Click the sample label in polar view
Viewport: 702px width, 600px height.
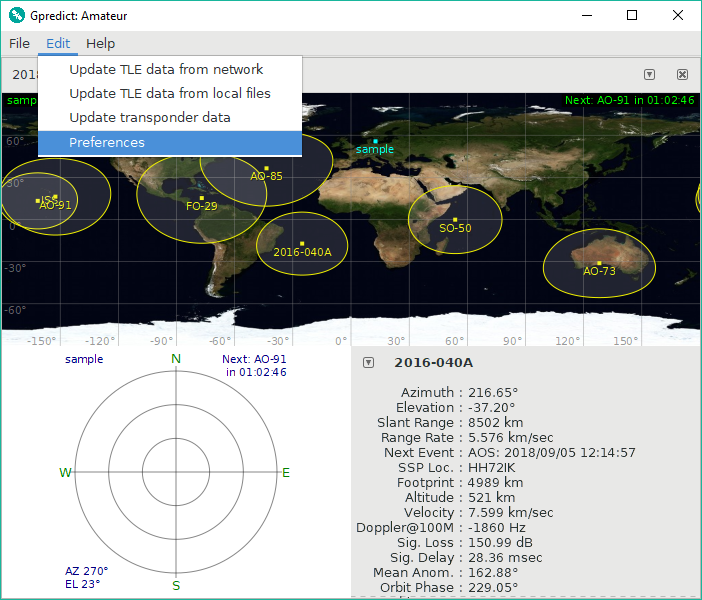click(84, 359)
